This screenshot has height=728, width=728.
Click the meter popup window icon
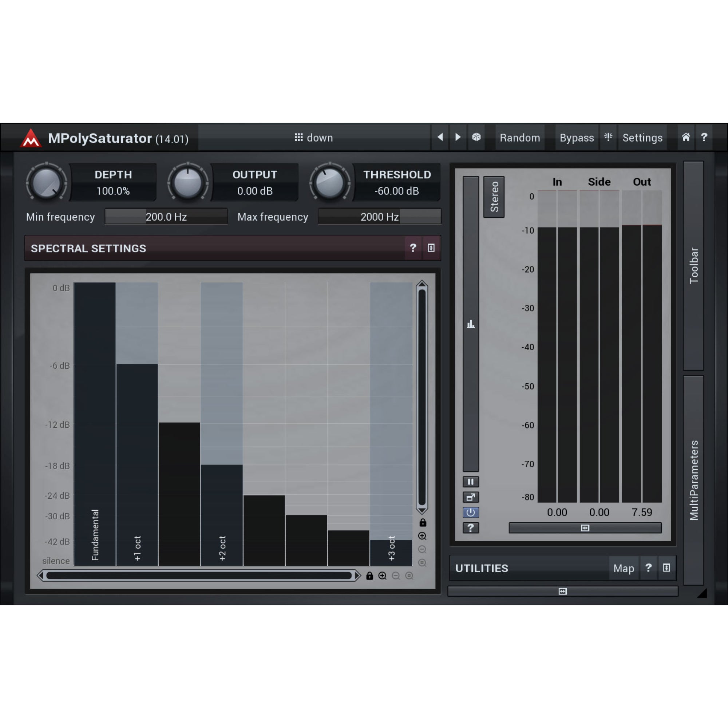471,497
